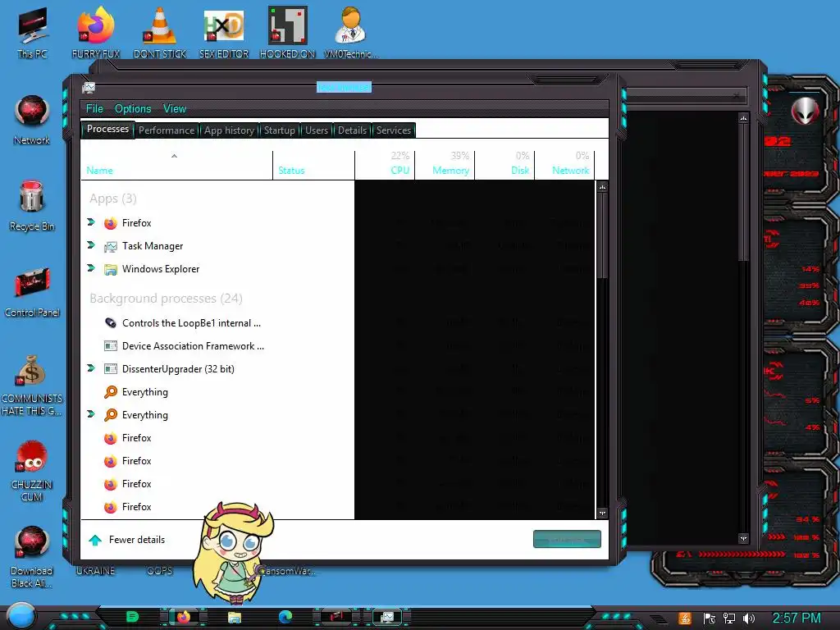Viewport: 840px width, 630px height.
Task: Switch to the Services tab
Action: (x=394, y=130)
